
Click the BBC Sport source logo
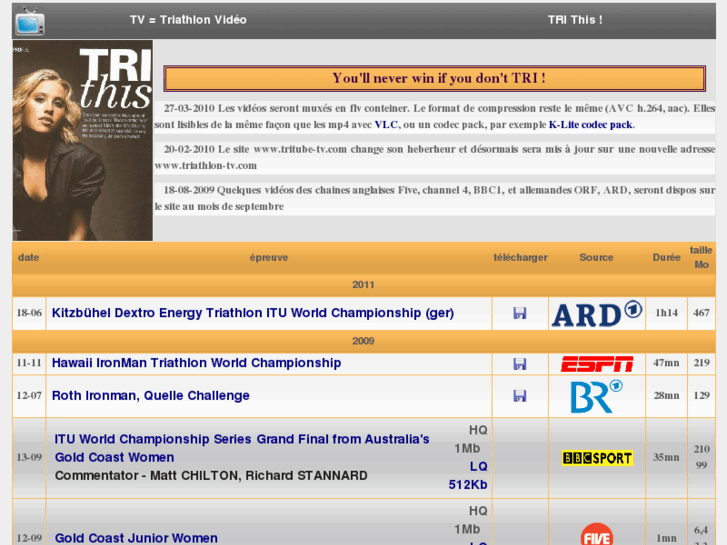[x=597, y=458]
